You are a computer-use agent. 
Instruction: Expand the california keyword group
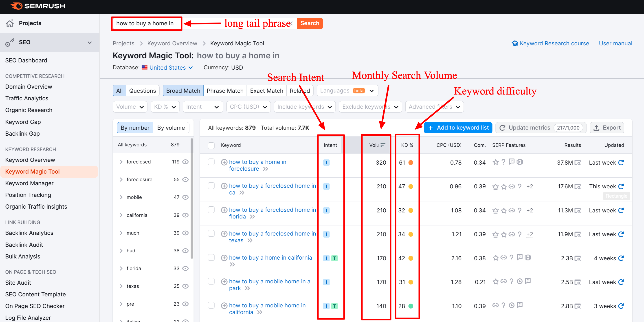[x=121, y=215]
